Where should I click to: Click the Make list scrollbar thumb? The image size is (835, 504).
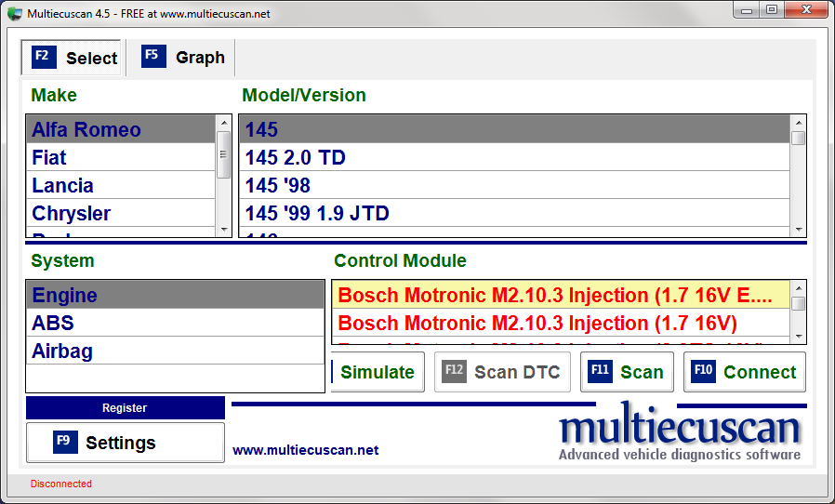click(x=224, y=154)
